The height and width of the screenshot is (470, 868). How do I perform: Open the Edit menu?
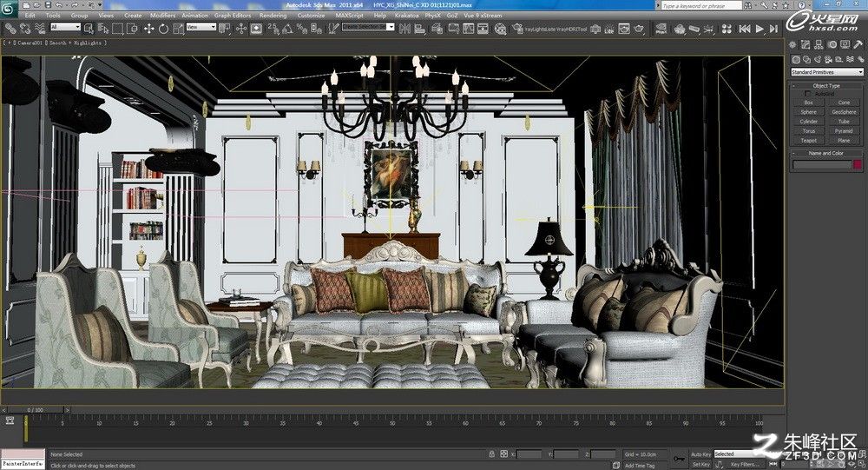coord(30,16)
